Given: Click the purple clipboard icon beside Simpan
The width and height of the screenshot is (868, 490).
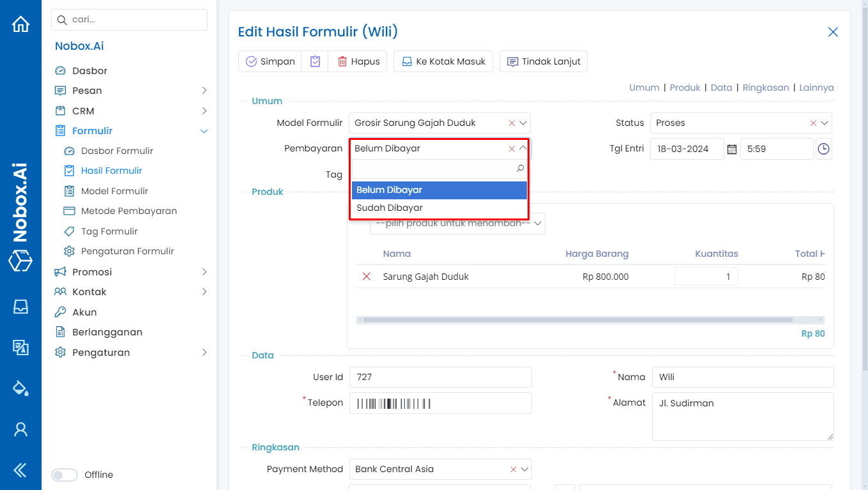Looking at the screenshot, I should coord(314,61).
